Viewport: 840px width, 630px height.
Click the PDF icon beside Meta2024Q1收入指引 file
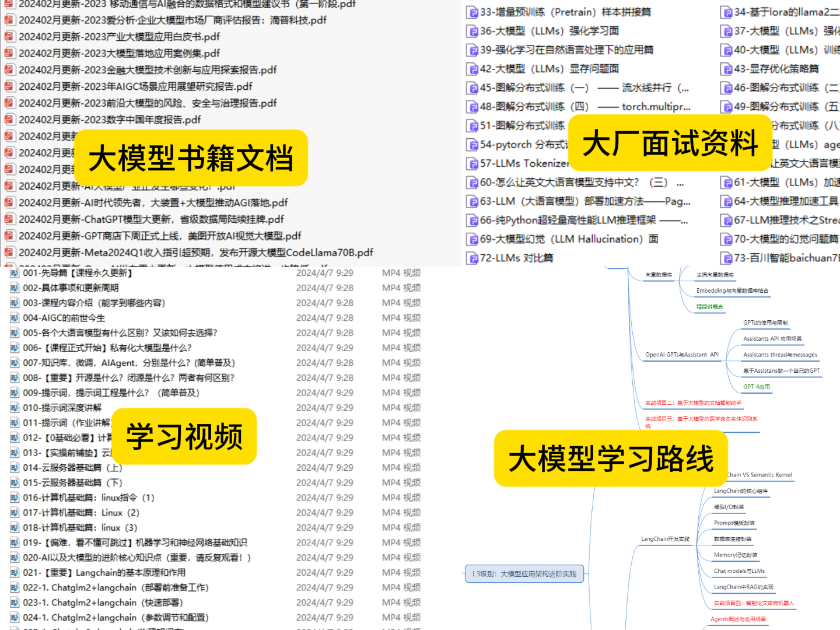tap(9, 253)
